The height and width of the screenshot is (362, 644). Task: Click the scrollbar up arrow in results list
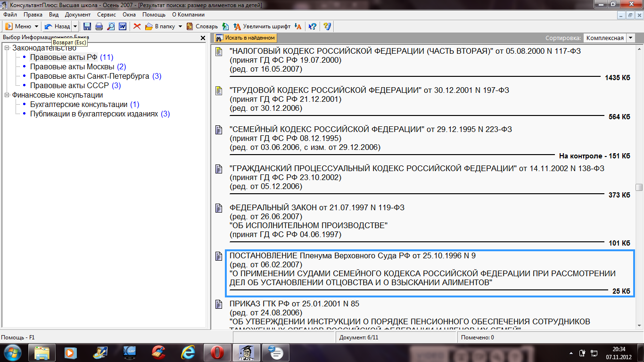pyautogui.click(x=639, y=48)
